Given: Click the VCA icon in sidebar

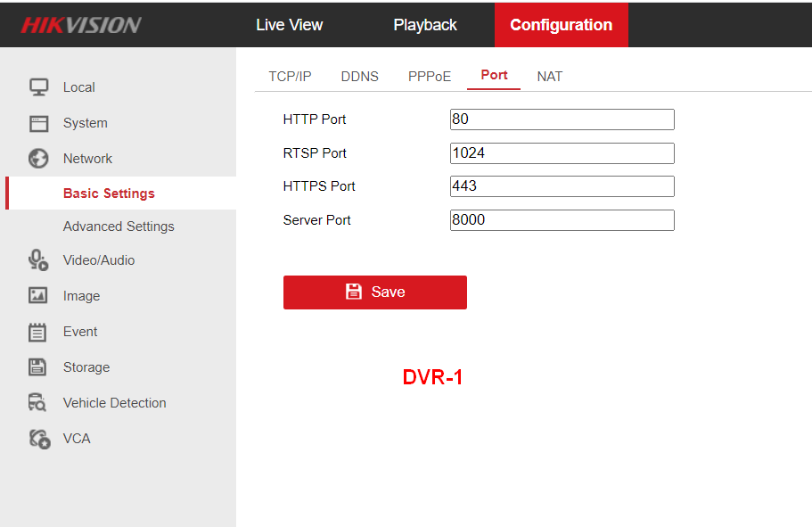Looking at the screenshot, I should pos(38,439).
